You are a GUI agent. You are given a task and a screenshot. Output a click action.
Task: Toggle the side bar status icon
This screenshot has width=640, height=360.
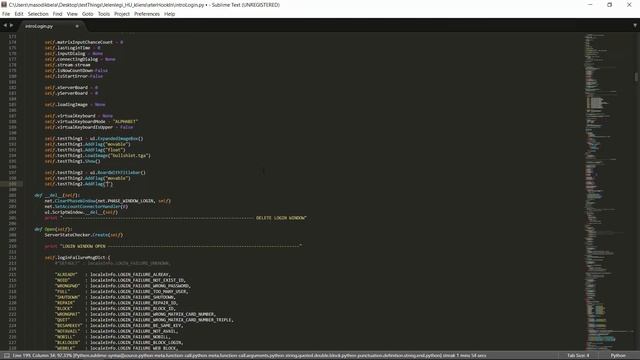[7, 356]
